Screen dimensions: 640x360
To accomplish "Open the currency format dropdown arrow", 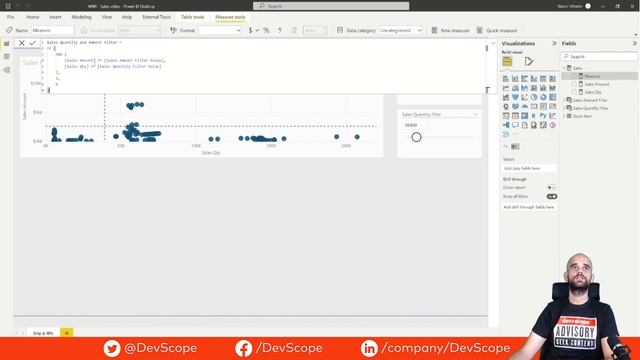I will click(x=257, y=30).
